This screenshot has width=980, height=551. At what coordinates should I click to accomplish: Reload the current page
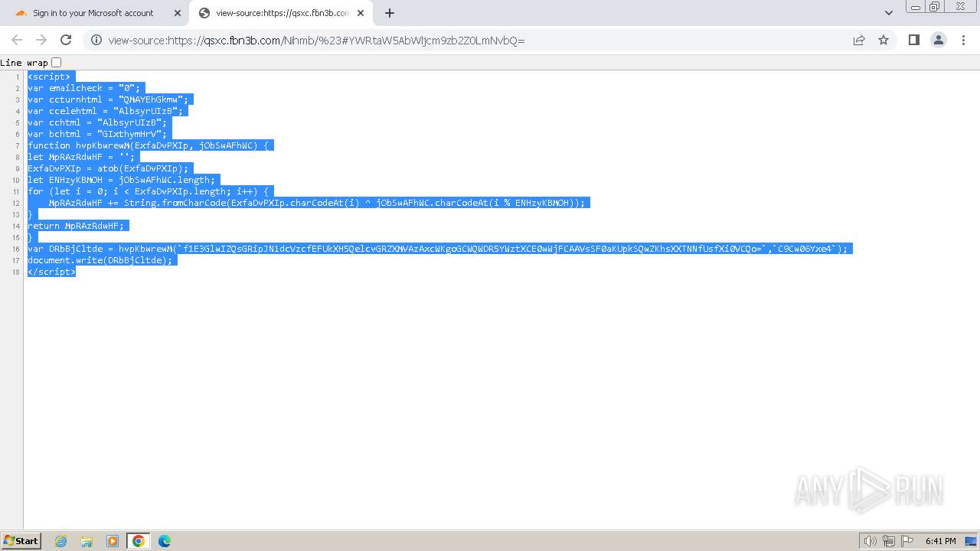[66, 40]
